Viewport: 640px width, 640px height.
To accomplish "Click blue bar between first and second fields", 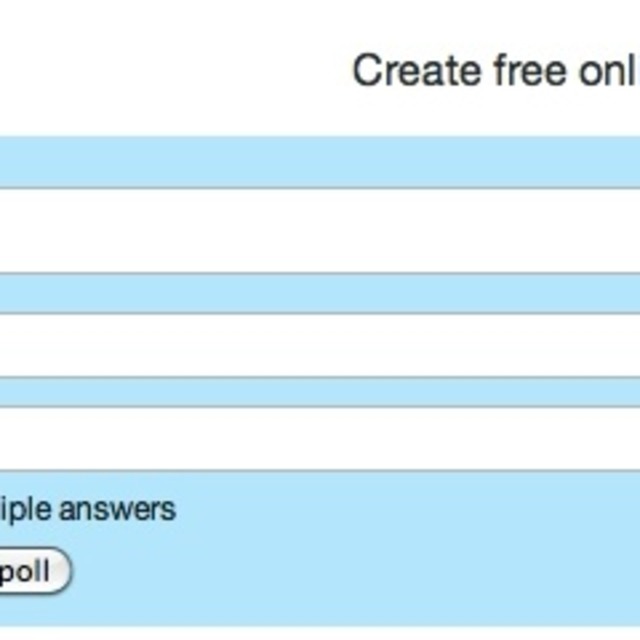I will 320,293.
